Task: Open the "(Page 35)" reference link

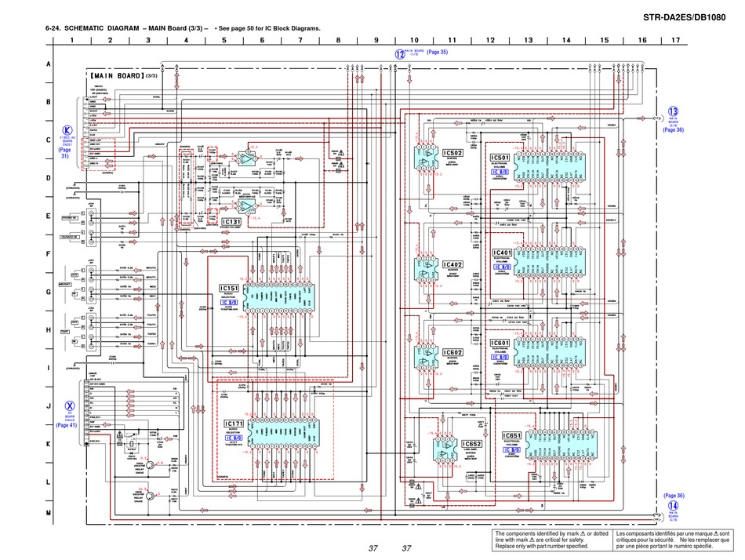Action: click(x=437, y=52)
